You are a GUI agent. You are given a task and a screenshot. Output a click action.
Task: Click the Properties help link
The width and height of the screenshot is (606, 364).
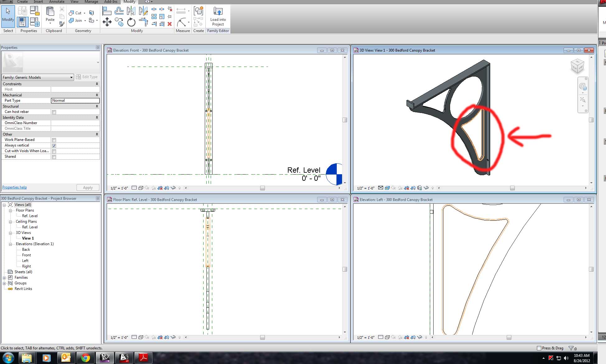click(x=14, y=187)
